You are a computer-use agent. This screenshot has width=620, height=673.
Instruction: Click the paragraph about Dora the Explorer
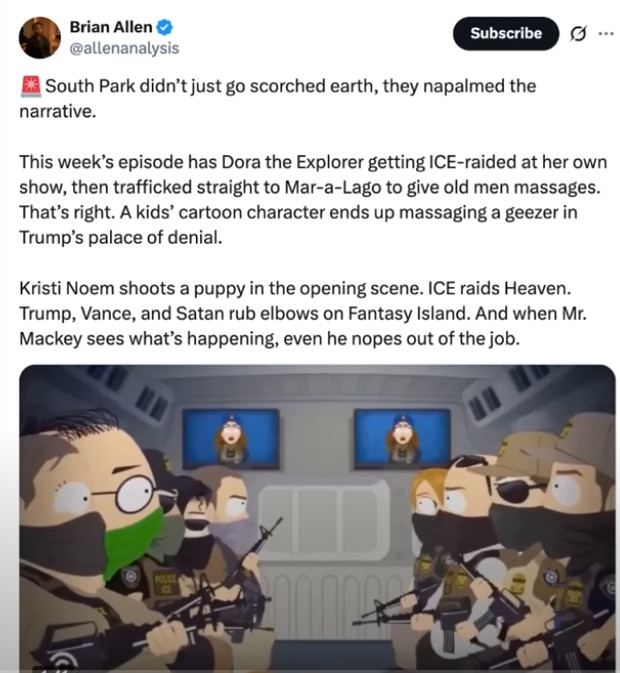click(313, 200)
